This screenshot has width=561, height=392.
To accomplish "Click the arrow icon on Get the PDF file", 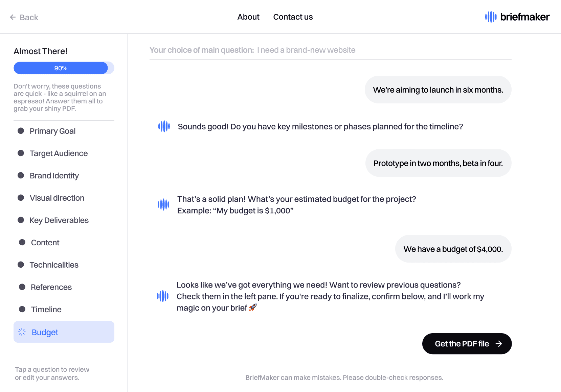I will pos(499,344).
